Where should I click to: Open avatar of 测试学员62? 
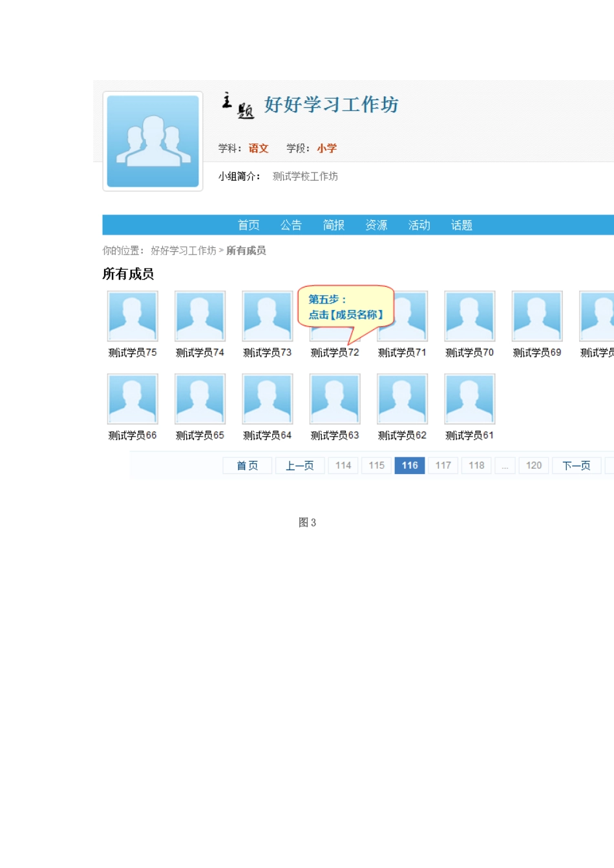(402, 398)
